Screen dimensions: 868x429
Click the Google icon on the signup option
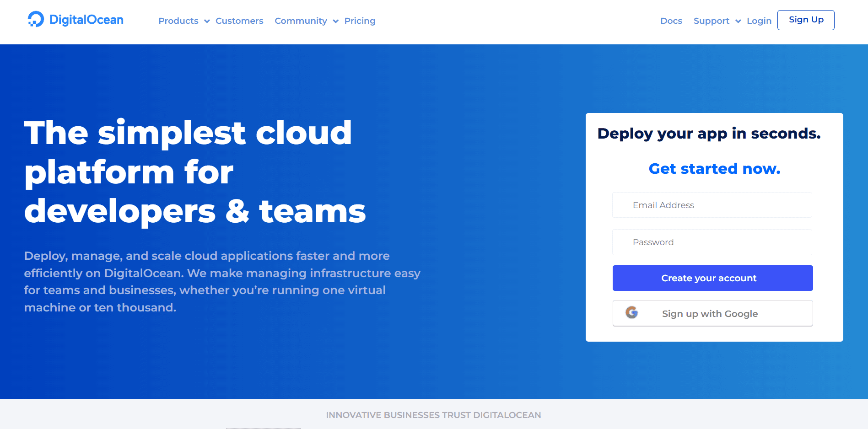coord(632,313)
